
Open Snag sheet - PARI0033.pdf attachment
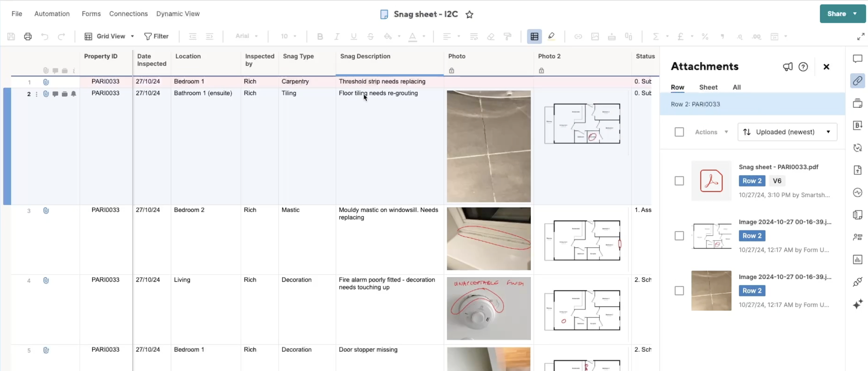click(x=778, y=167)
